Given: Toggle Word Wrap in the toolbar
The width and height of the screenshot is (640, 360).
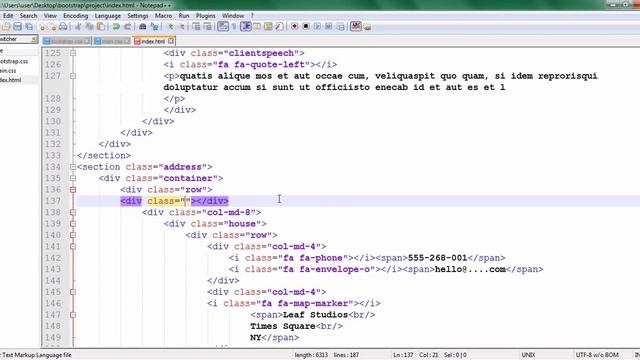Looking at the screenshot, I should (x=223, y=27).
